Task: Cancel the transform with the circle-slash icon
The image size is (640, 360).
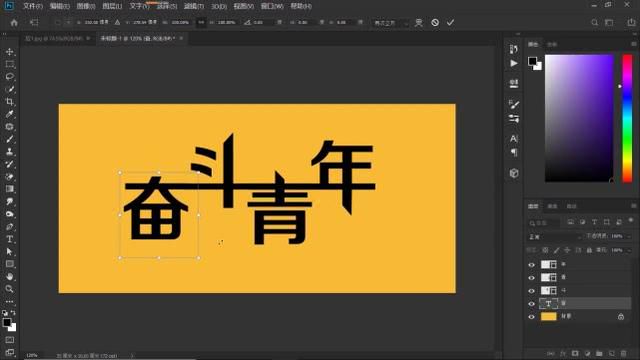Action: (x=435, y=22)
